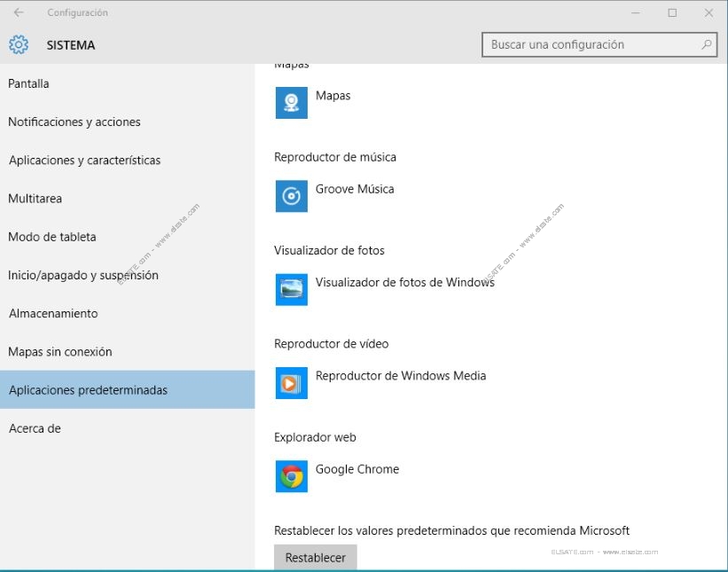Click the Visualizador de fotos heading
Image resolution: width=728 pixels, height=572 pixels.
pyautogui.click(x=329, y=250)
